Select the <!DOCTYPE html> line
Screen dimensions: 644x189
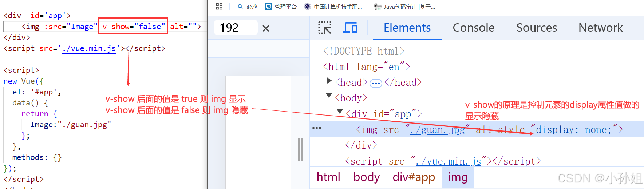point(364,51)
